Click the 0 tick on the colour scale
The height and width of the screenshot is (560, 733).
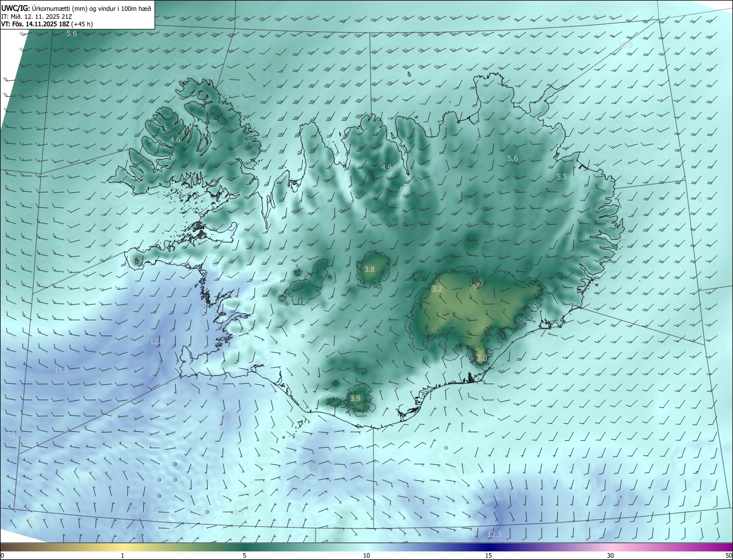coord(2,555)
